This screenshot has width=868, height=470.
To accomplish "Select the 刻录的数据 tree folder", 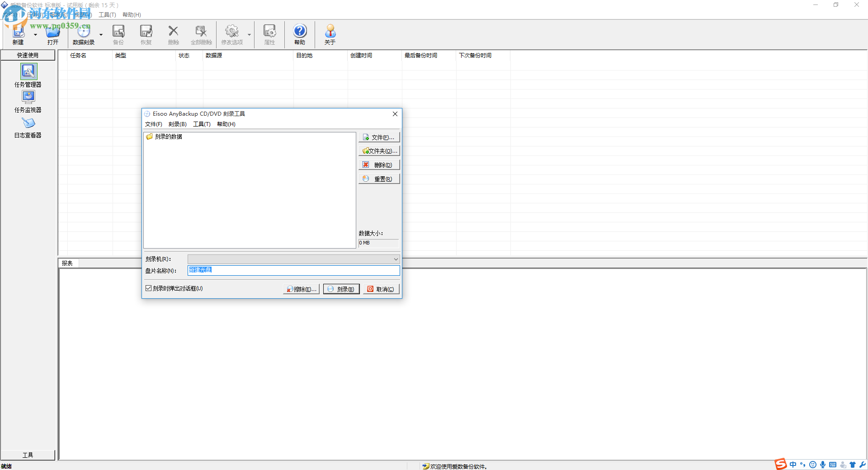I will coord(164,136).
